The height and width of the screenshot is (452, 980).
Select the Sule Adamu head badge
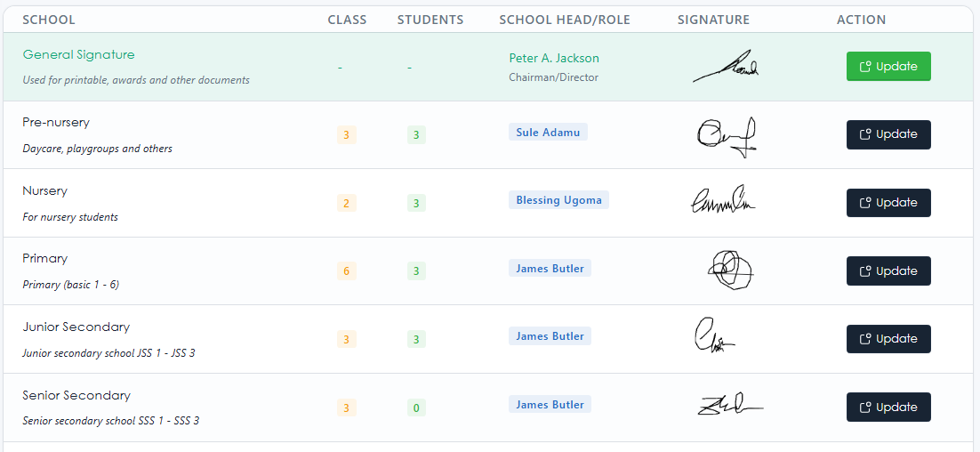point(548,132)
